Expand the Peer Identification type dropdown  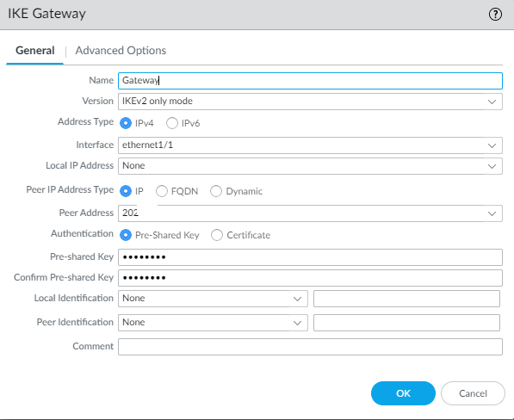[297, 323]
